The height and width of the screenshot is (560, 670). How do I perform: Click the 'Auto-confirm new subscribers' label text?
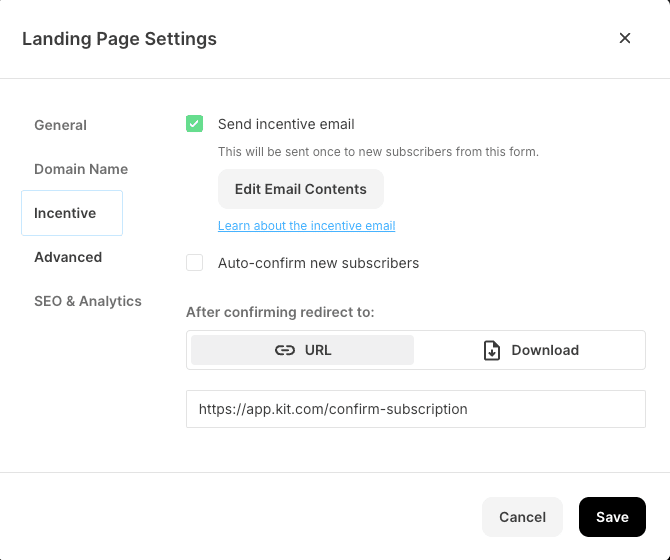click(x=318, y=263)
